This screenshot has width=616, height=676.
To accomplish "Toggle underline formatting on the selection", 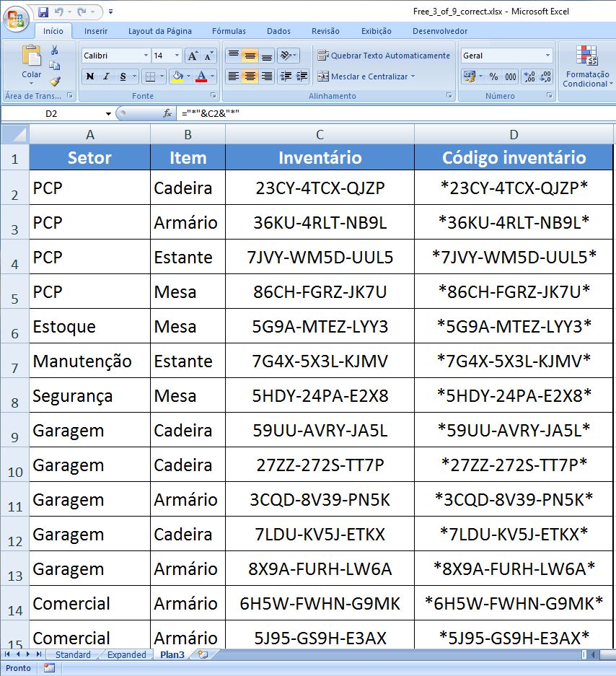I will coord(123,76).
